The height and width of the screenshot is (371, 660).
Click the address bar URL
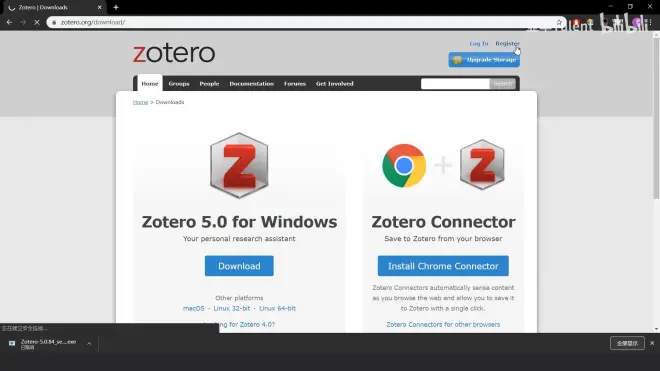pyautogui.click(x=93, y=22)
